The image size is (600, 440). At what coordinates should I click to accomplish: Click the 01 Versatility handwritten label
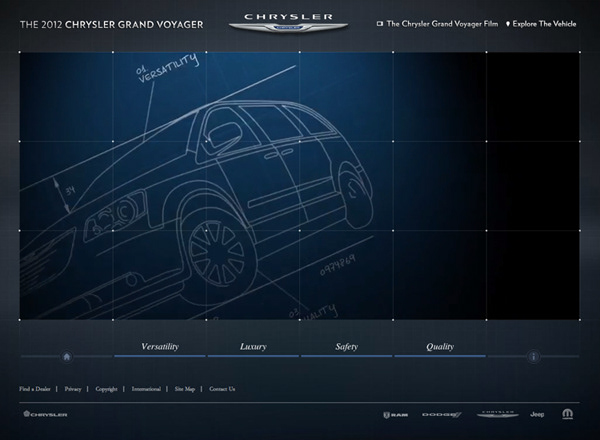pyautogui.click(x=167, y=68)
